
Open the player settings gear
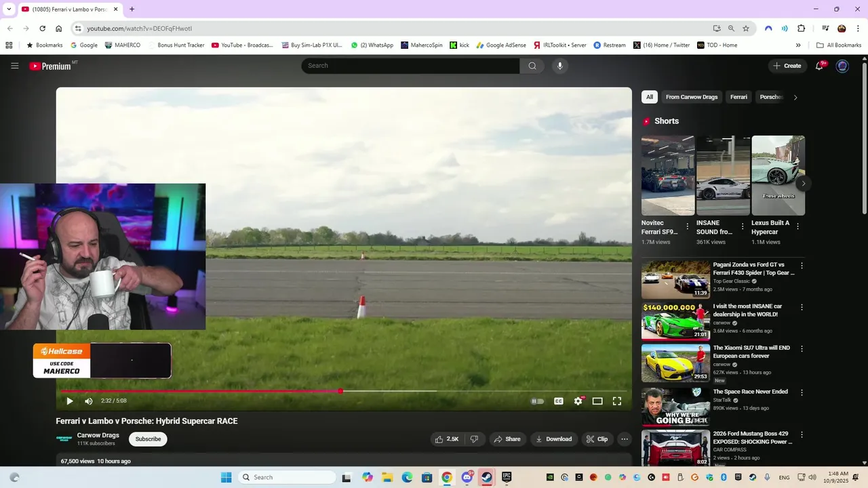click(578, 401)
